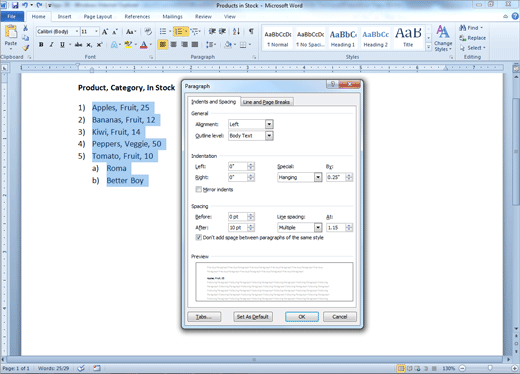
Task: Open the Insert ribbon tab
Action: coord(64,16)
